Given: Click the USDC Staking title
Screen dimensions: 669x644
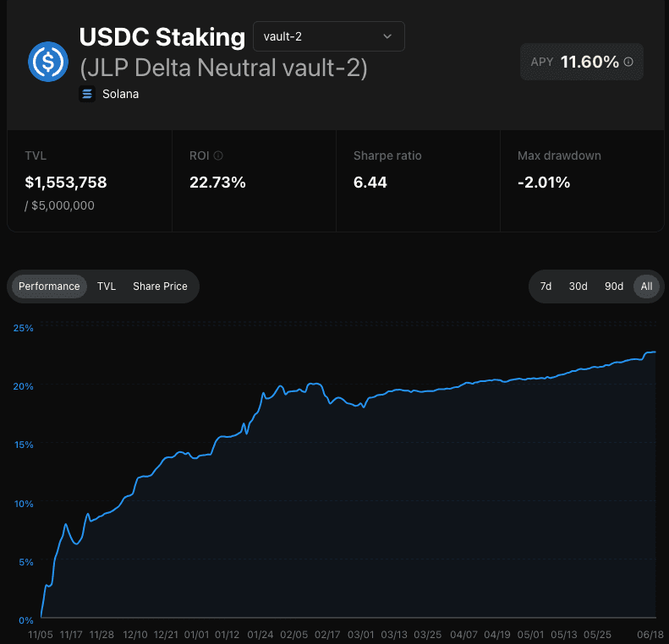Looking at the screenshot, I should [x=162, y=37].
